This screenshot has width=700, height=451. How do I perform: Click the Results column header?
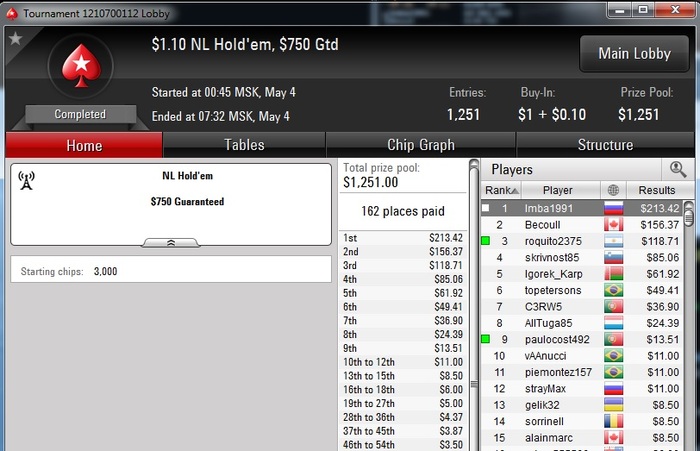pos(657,190)
